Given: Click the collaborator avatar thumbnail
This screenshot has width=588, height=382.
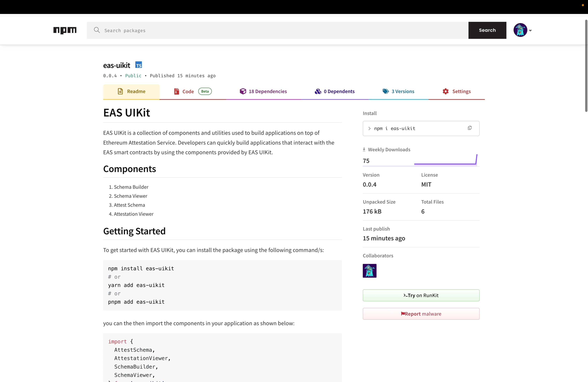Looking at the screenshot, I should click(x=369, y=271).
